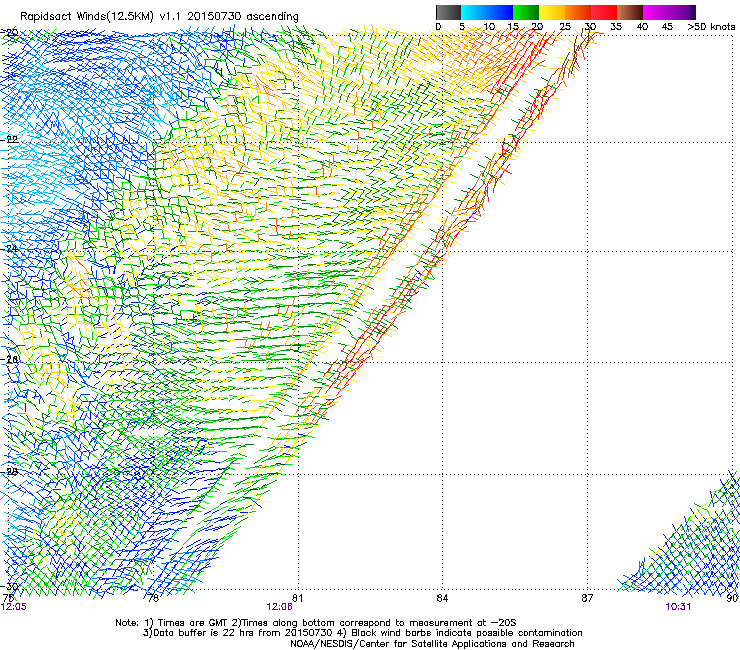
Task: Click the green 15-20 knots legend swatch
Action: [x=526, y=12]
